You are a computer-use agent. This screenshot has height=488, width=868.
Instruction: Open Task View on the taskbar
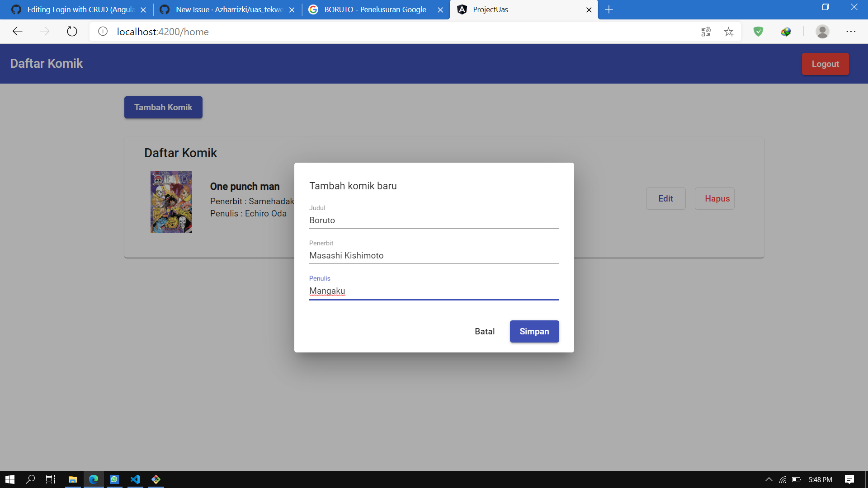[51, 479]
